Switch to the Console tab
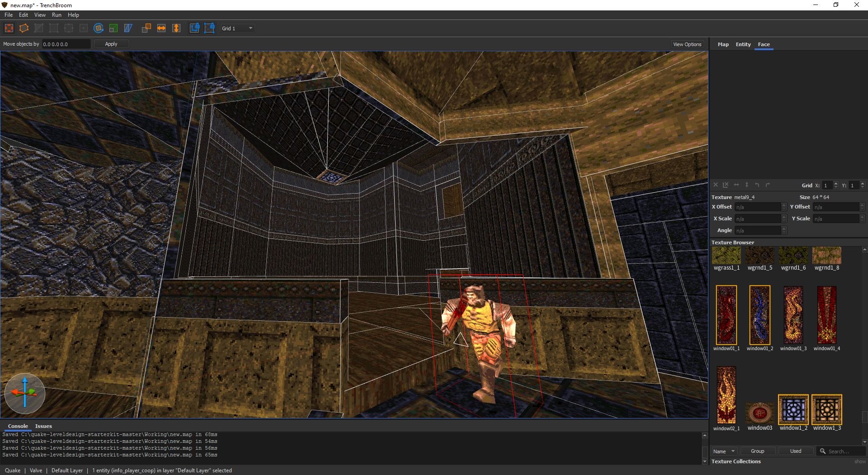Image resolution: width=868 pixels, height=475 pixels. pos(18,426)
